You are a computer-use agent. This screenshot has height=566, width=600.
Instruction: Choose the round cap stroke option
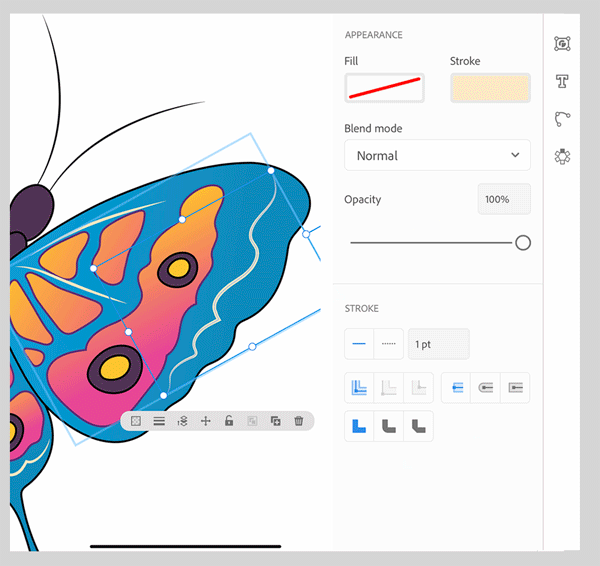(x=486, y=388)
